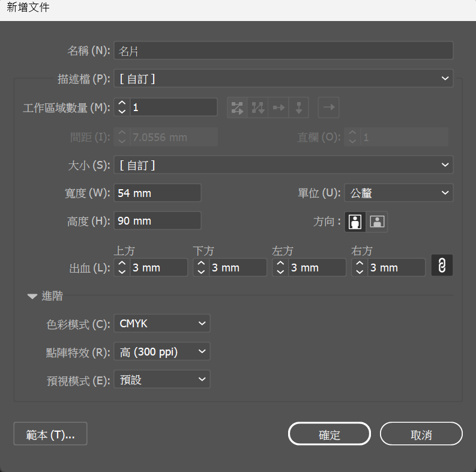Collapse the 進階 advanced section triangle
The height and width of the screenshot is (472, 476).
click(32, 296)
